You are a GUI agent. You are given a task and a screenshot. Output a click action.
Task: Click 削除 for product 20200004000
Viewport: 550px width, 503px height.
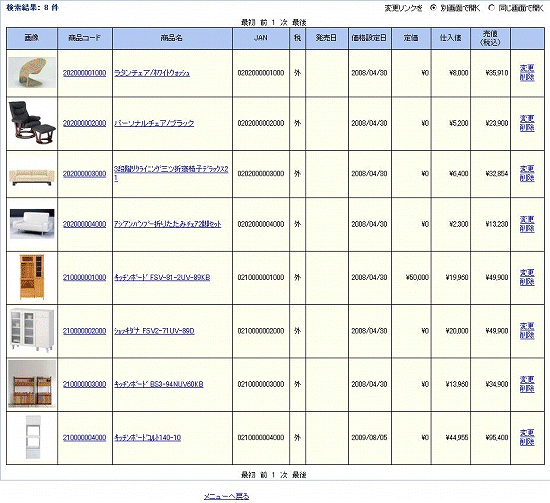tap(527, 228)
